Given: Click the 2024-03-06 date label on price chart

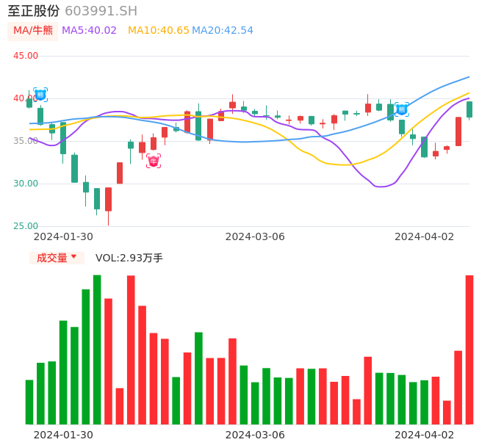Looking at the screenshot, I should 254,236.
